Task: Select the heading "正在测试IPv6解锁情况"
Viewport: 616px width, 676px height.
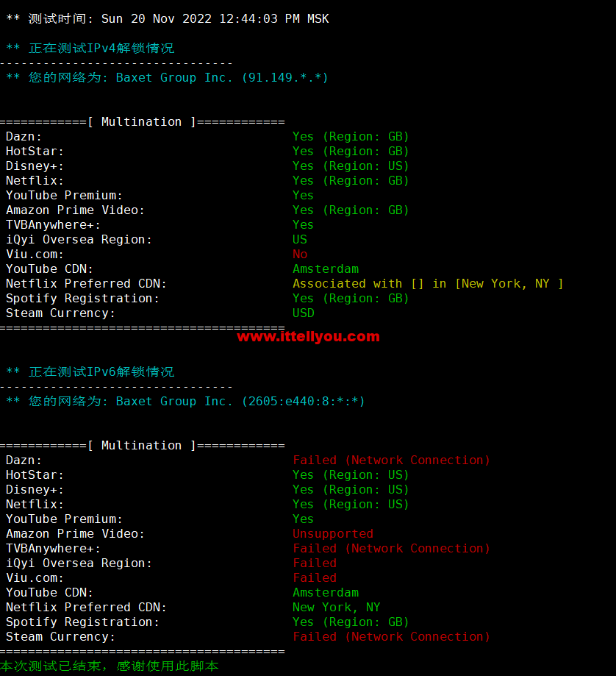Action: click(x=101, y=372)
